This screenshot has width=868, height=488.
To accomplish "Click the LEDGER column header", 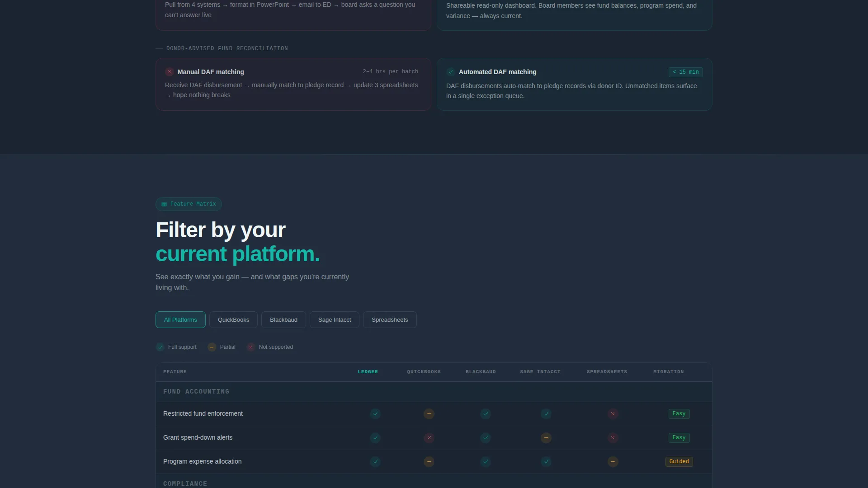I will (x=368, y=372).
